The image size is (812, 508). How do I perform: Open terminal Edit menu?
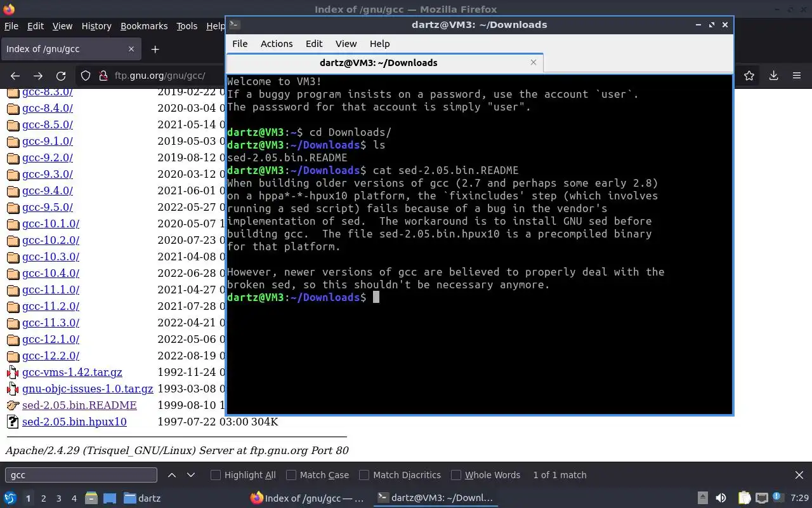click(x=314, y=44)
